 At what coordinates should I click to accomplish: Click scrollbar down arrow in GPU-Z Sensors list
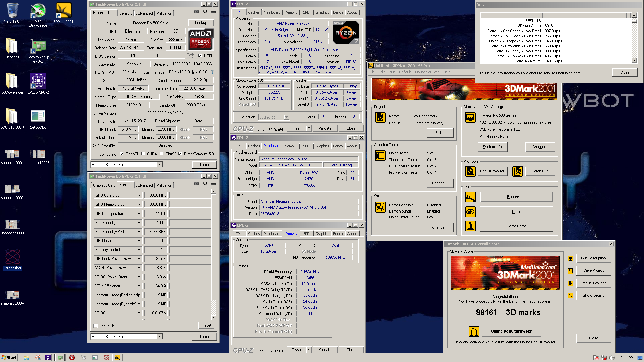213,318
